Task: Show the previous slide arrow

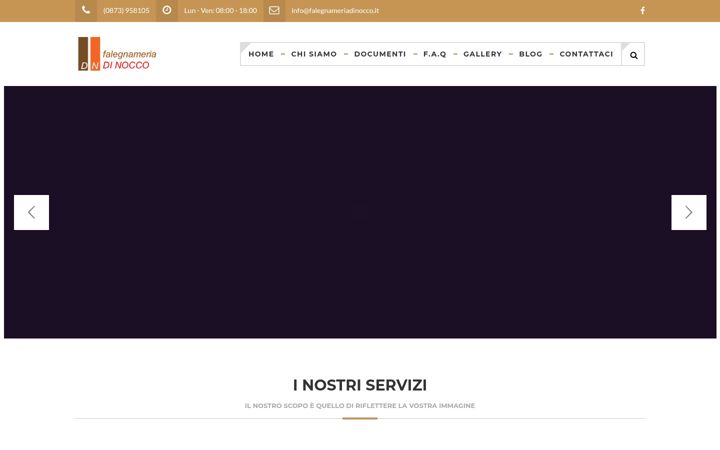Action: [x=31, y=212]
